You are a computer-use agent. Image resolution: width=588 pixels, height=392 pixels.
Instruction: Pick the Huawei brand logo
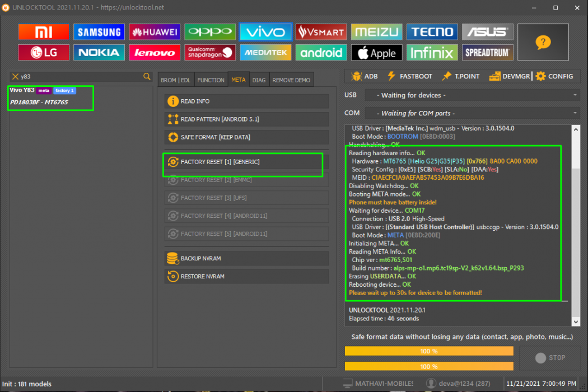tap(155, 32)
